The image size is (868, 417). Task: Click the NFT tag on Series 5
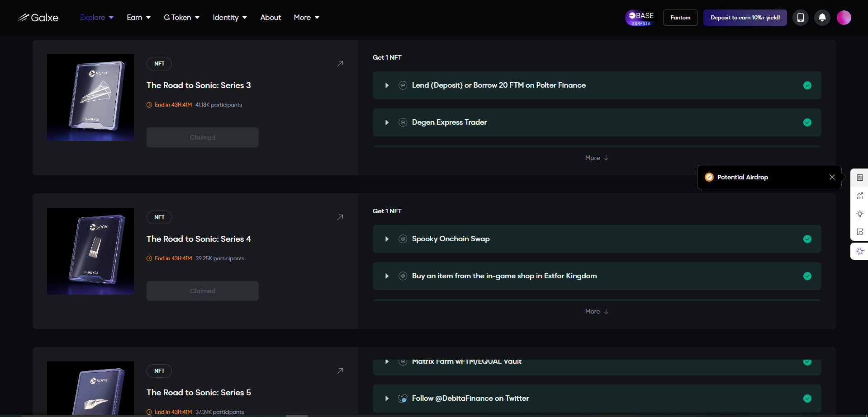pyautogui.click(x=159, y=371)
